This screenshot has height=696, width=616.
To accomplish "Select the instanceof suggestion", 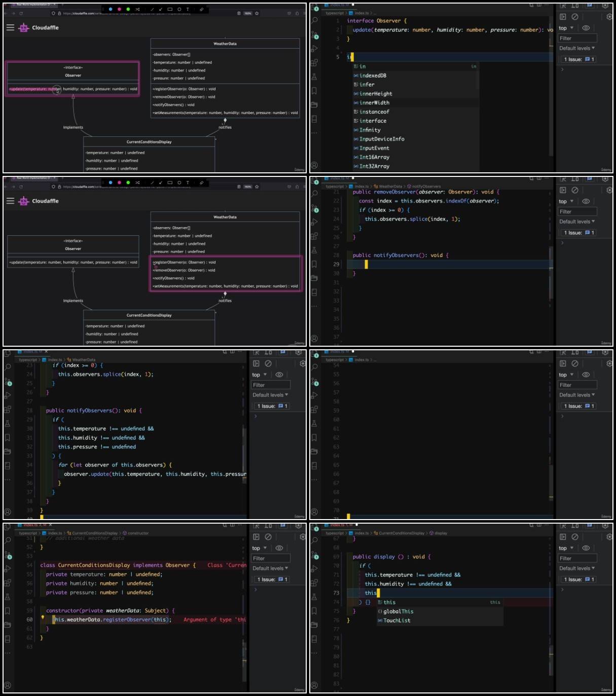I will coord(416,112).
